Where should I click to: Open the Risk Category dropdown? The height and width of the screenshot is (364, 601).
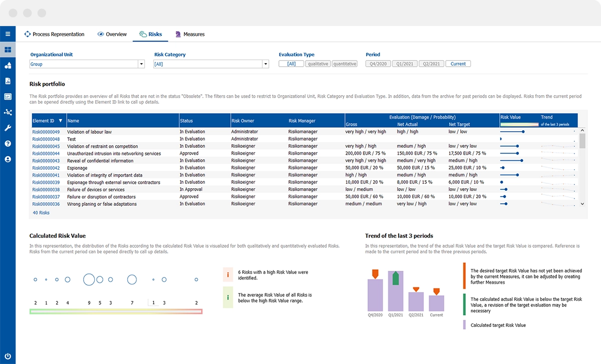[266, 64]
